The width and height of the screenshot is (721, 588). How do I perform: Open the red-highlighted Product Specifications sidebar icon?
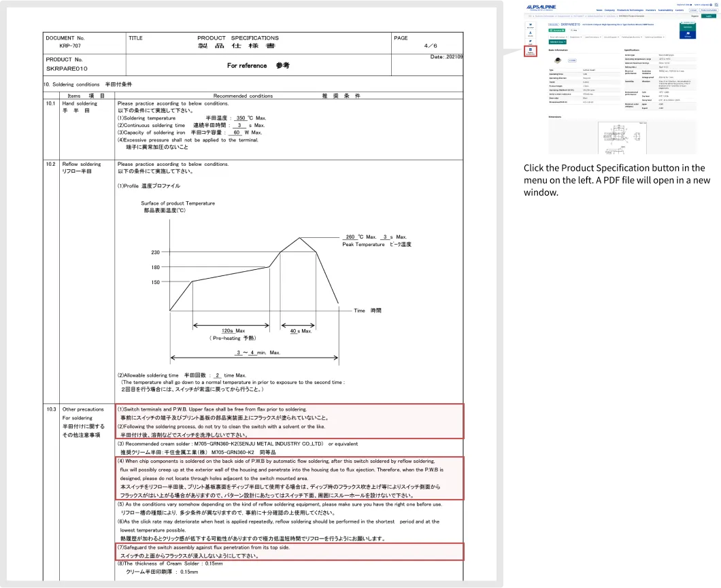point(530,52)
